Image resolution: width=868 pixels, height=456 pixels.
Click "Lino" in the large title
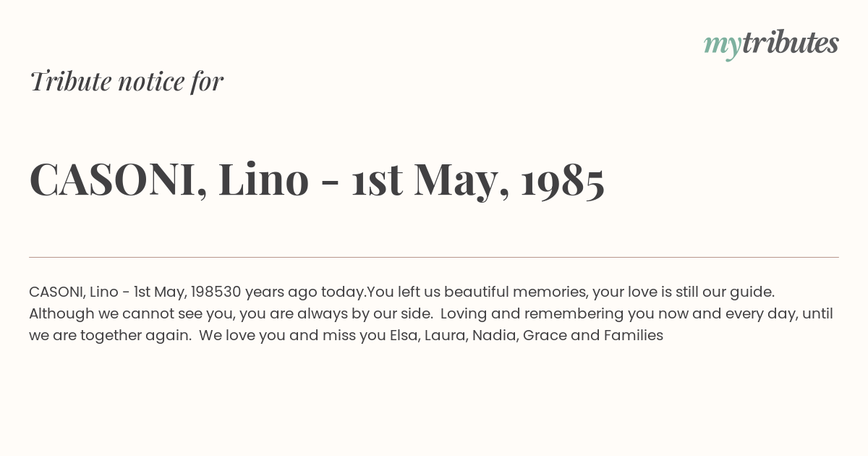263,180
